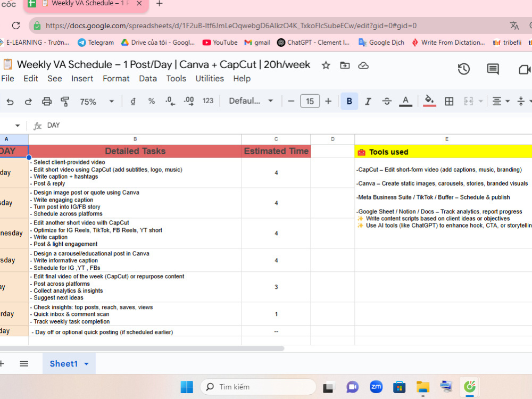Open the vertical align options

point(521,101)
